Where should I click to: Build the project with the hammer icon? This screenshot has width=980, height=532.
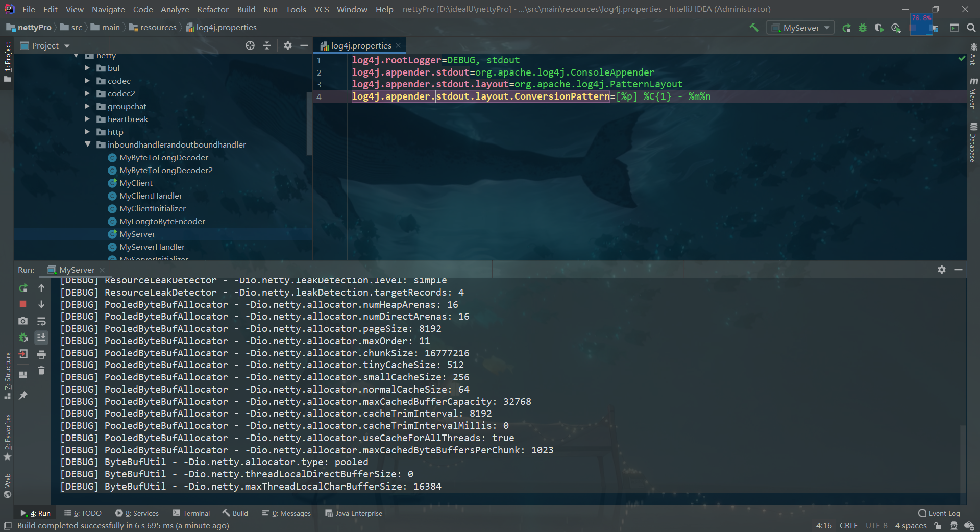click(x=754, y=28)
